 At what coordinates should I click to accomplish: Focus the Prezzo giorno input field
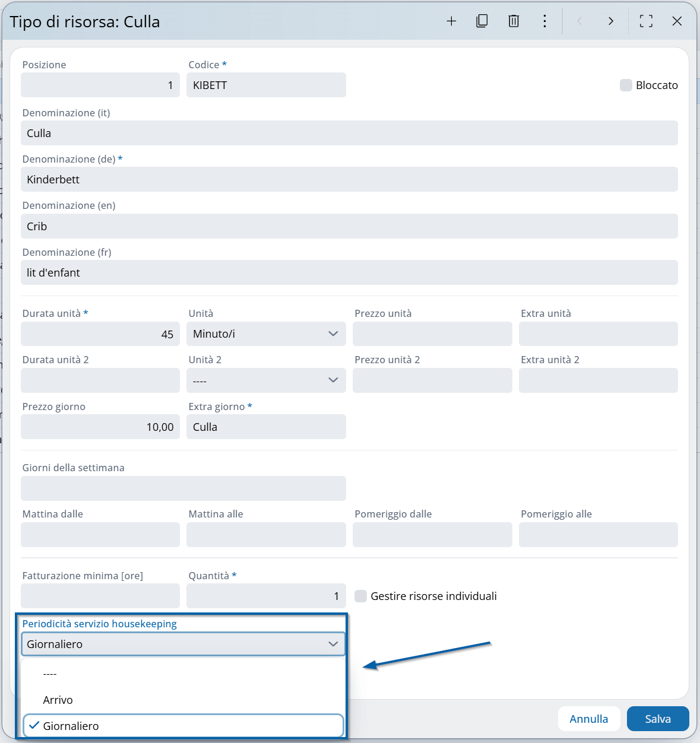tap(100, 427)
